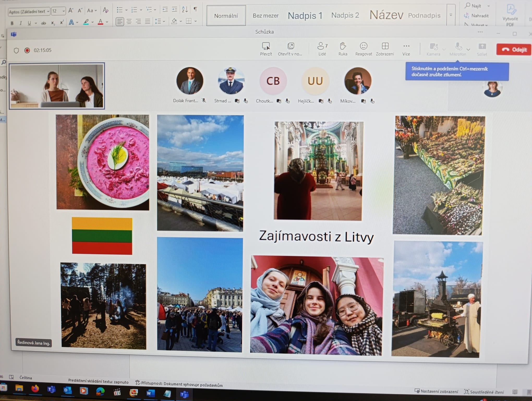Raise hand with the Ruka icon
Viewport: 532px width, 401px height.
coord(343,46)
